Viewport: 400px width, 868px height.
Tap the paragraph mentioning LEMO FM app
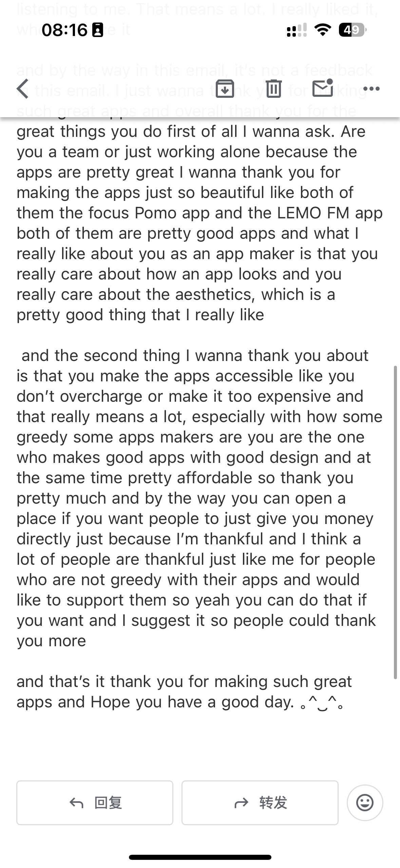coord(200,223)
